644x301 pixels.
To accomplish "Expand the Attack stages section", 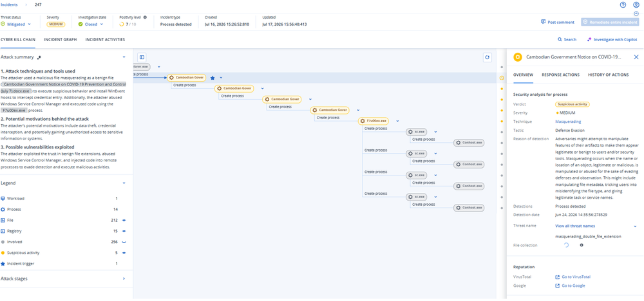I will tap(124, 278).
